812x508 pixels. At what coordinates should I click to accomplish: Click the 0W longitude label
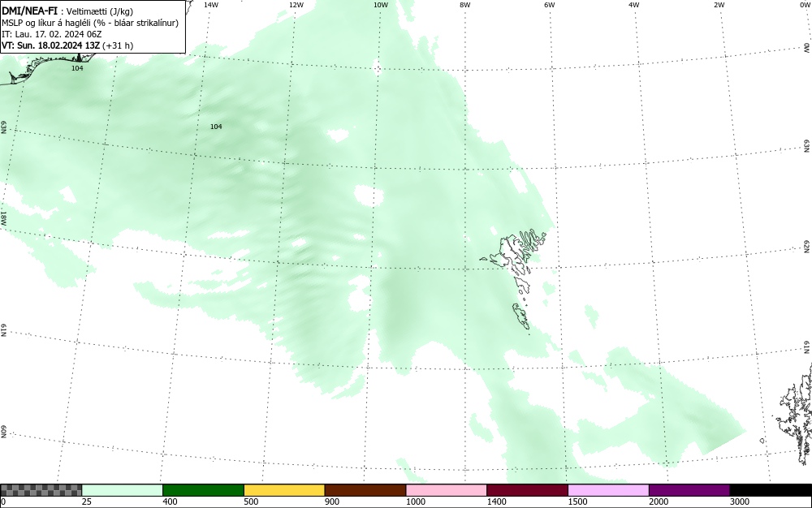(x=805, y=5)
